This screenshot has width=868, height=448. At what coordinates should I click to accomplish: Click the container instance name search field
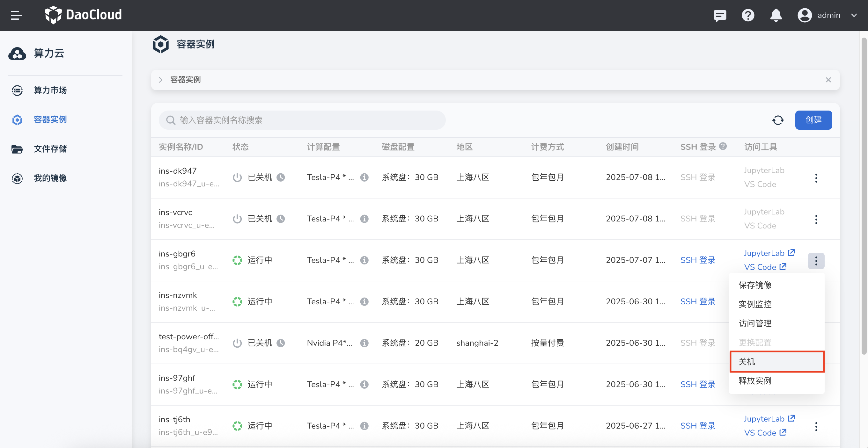click(302, 120)
